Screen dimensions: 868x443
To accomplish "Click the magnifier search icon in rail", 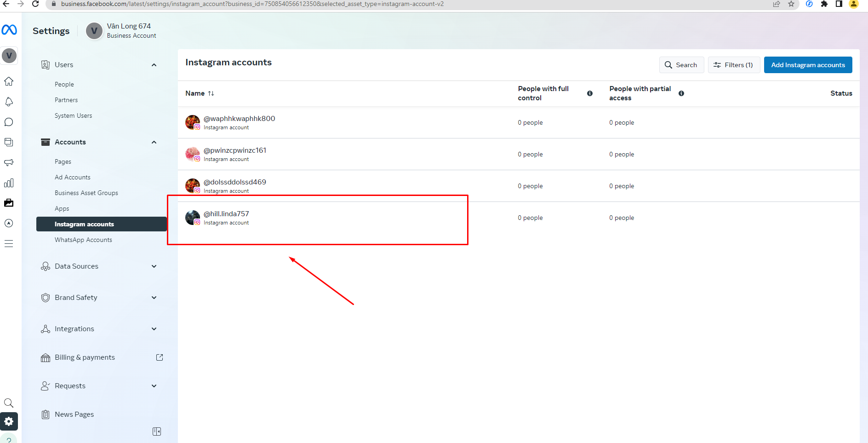I will [9, 403].
